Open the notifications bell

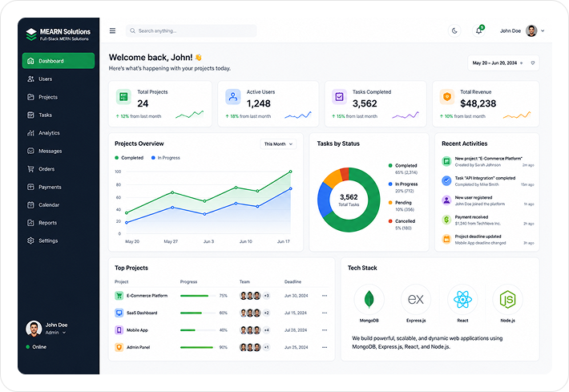[478, 30]
